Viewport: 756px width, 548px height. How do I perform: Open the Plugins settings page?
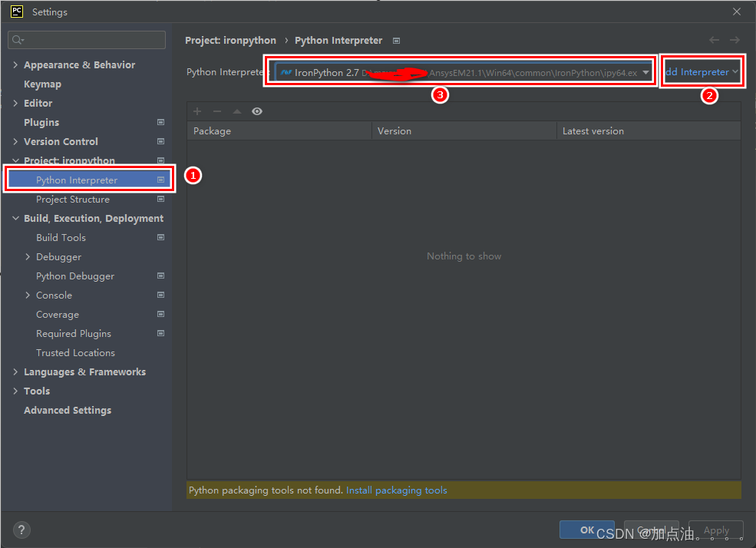41,123
